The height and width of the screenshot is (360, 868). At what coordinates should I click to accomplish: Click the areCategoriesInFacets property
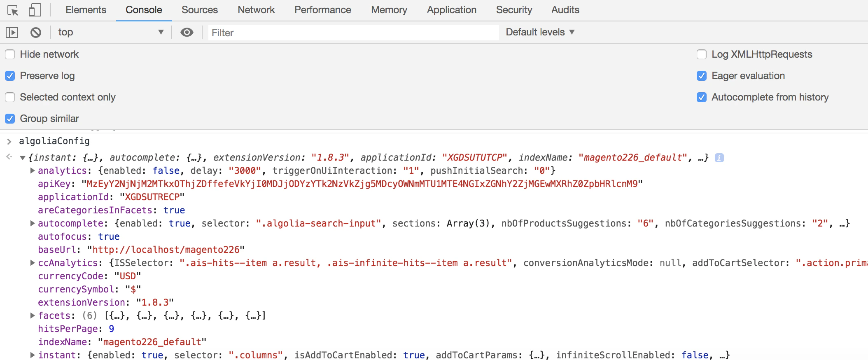pyautogui.click(x=111, y=210)
